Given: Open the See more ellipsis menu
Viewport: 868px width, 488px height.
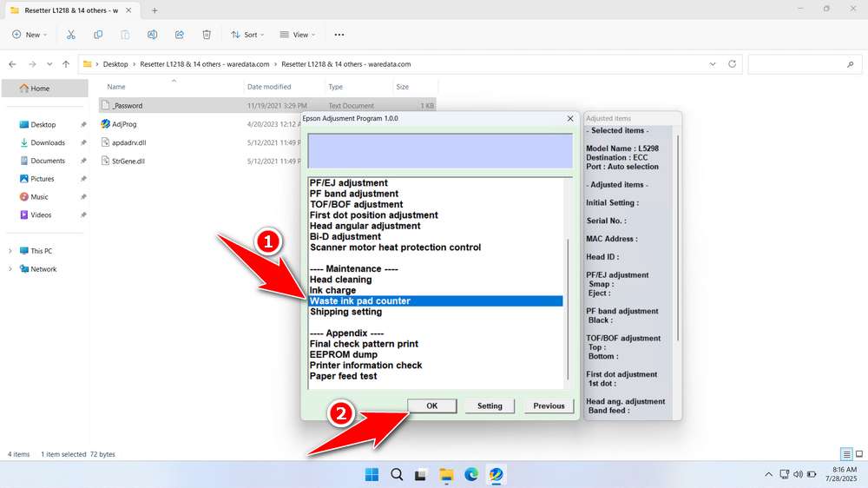Looking at the screenshot, I should tap(339, 35).
